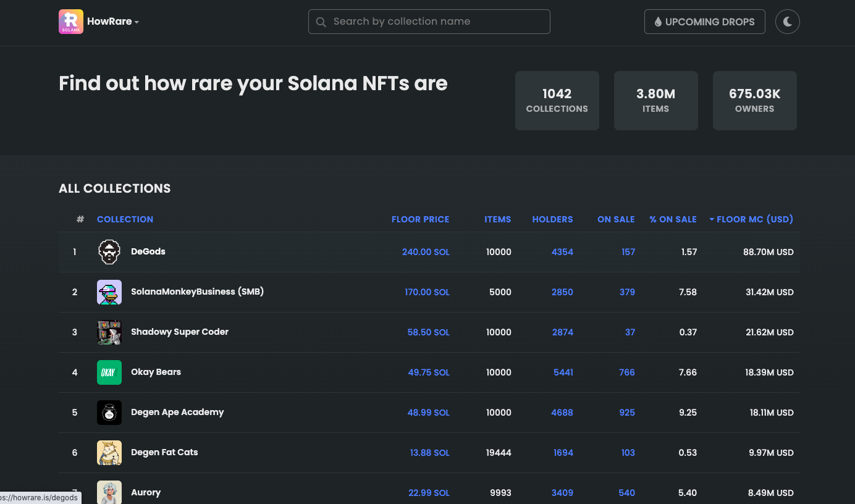Click SMB market cap 31.42M USD
The width and height of the screenshot is (855, 504).
pyautogui.click(x=770, y=292)
